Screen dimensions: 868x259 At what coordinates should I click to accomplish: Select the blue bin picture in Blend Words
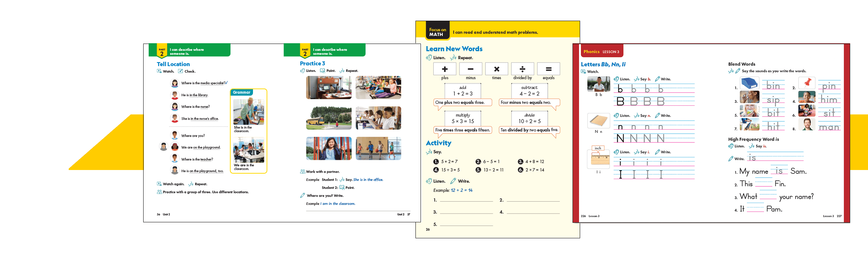pos(750,84)
